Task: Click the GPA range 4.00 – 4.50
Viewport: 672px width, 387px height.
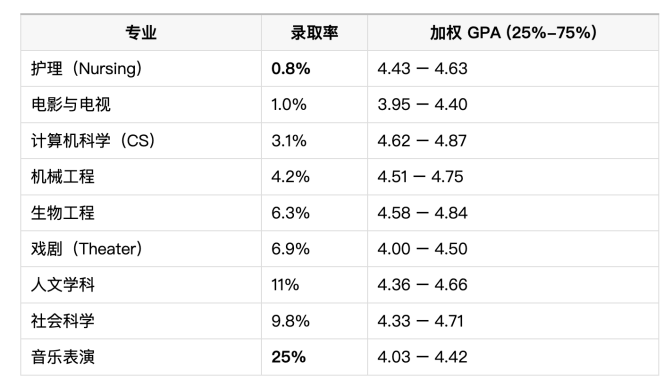Action: [x=422, y=249]
